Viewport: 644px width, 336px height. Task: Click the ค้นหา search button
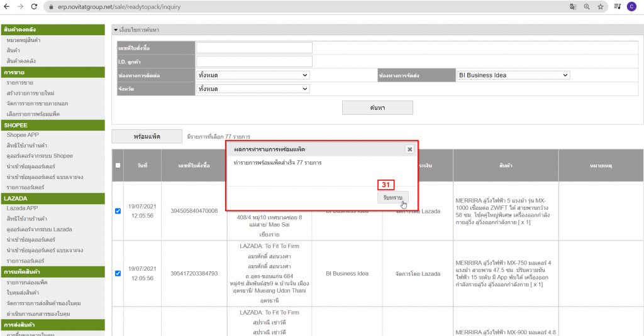tap(377, 108)
